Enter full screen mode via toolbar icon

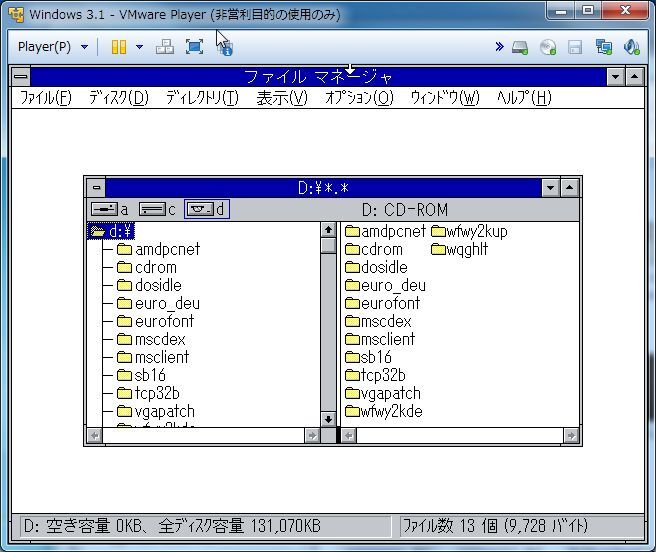click(195, 46)
